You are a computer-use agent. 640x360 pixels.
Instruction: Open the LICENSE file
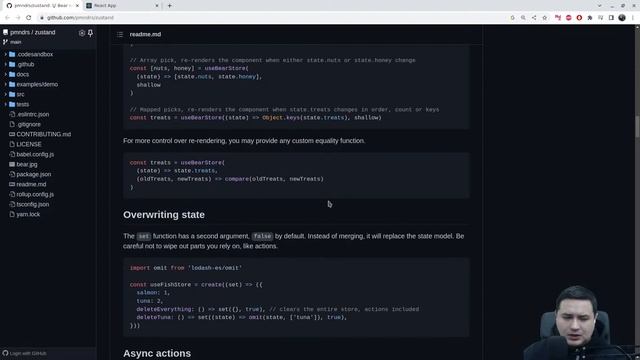click(x=29, y=144)
